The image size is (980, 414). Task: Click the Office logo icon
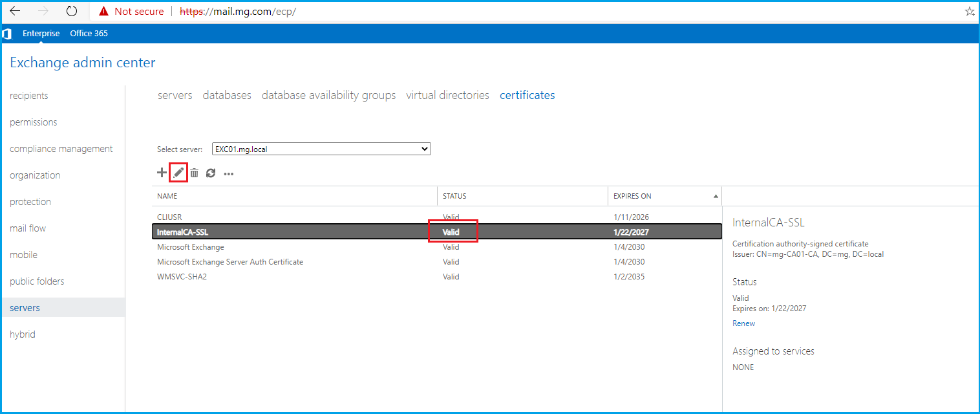tap(7, 34)
